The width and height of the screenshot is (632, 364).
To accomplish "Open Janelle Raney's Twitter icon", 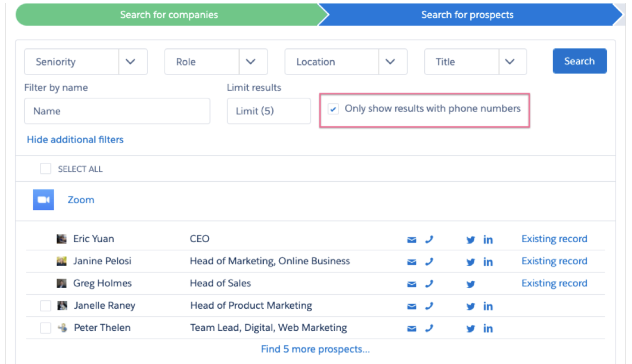I will (471, 306).
